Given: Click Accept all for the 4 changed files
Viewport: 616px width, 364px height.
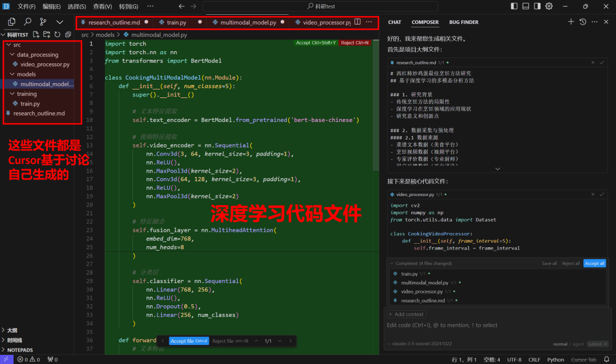Looking at the screenshot, I should (595, 263).
